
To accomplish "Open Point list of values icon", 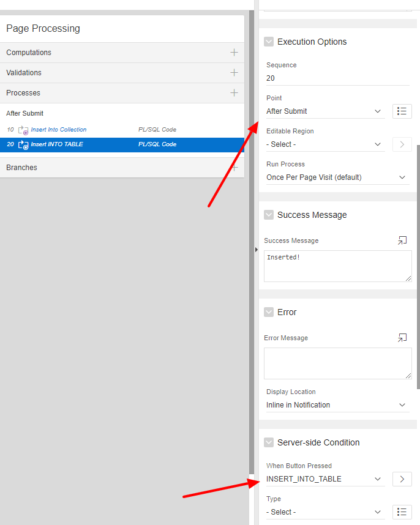I will (402, 111).
